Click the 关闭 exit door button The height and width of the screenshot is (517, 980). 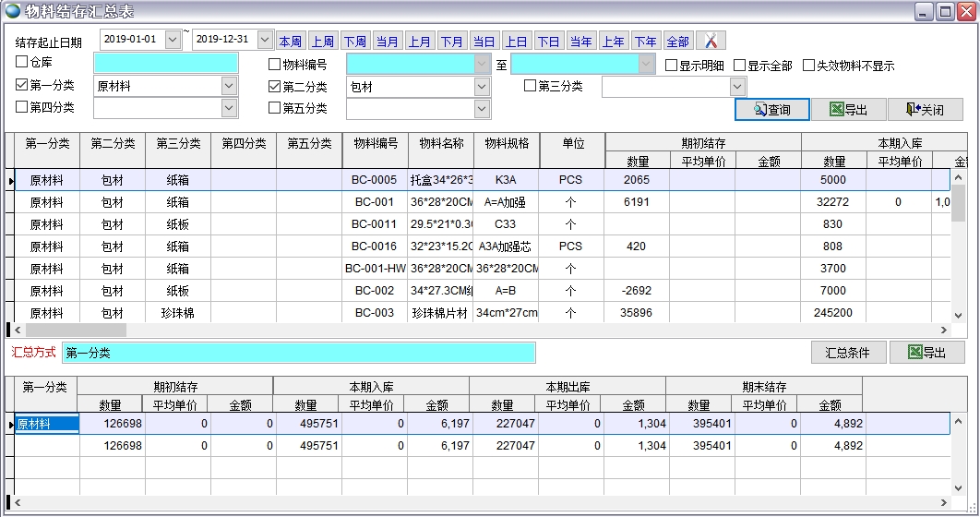925,110
